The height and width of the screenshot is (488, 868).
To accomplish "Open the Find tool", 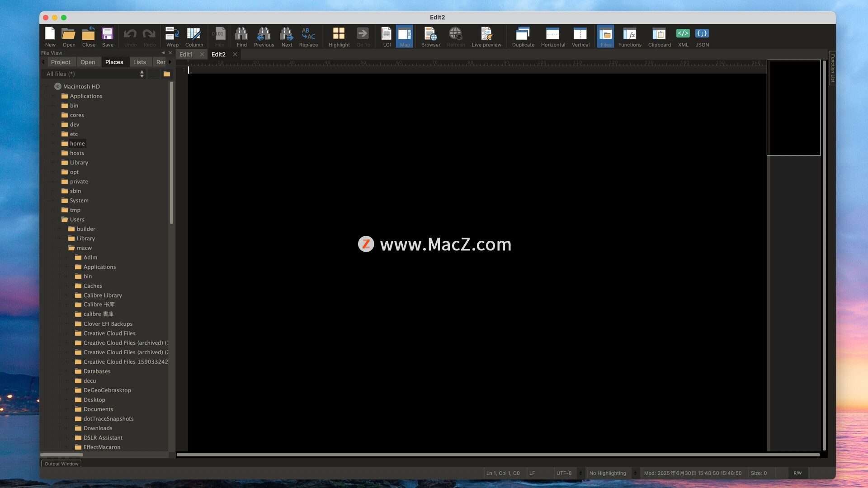I will pos(241,37).
